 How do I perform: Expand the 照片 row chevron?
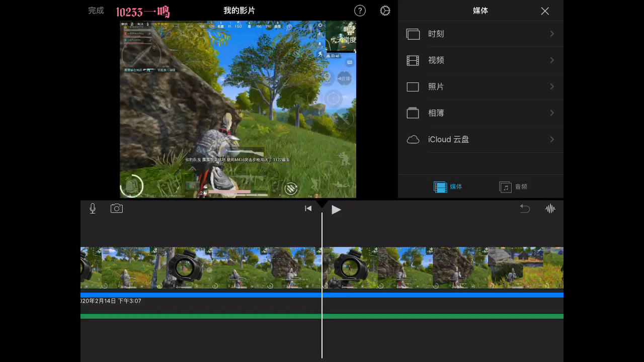point(552,86)
